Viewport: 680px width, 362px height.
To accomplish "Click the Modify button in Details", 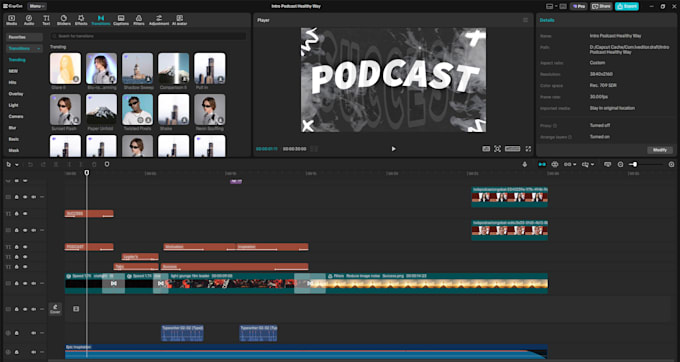I will tap(660, 150).
